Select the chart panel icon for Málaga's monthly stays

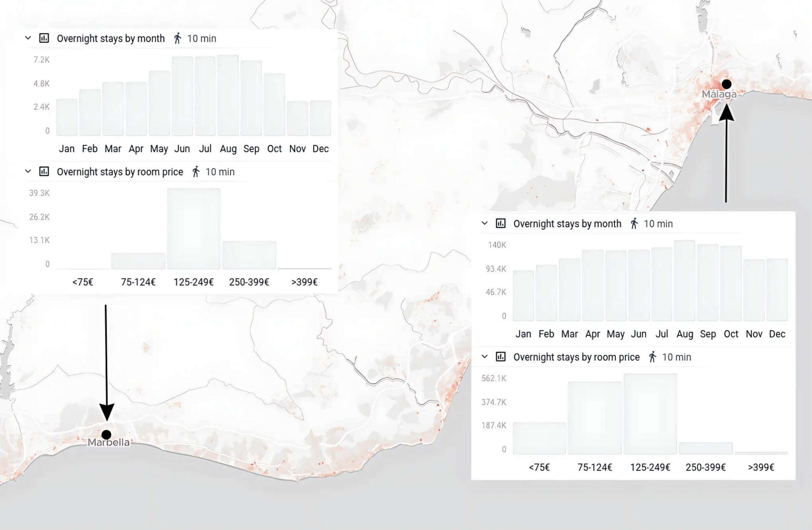tap(501, 224)
